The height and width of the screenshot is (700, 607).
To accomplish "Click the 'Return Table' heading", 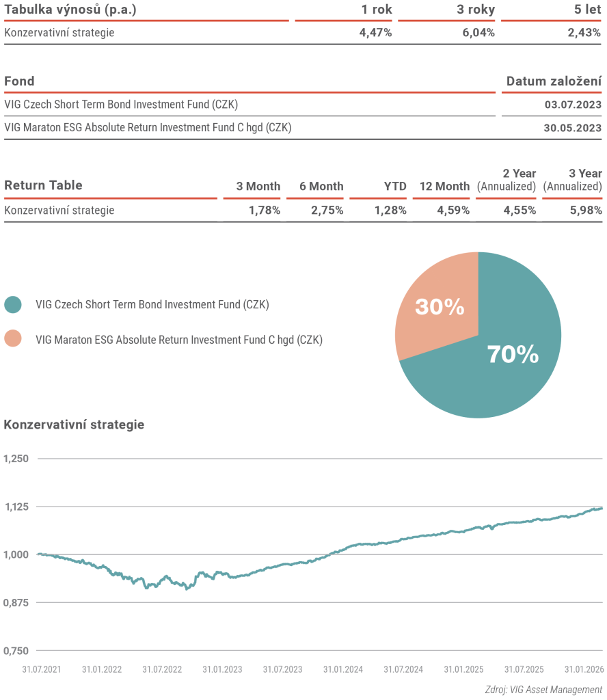I will (43, 185).
